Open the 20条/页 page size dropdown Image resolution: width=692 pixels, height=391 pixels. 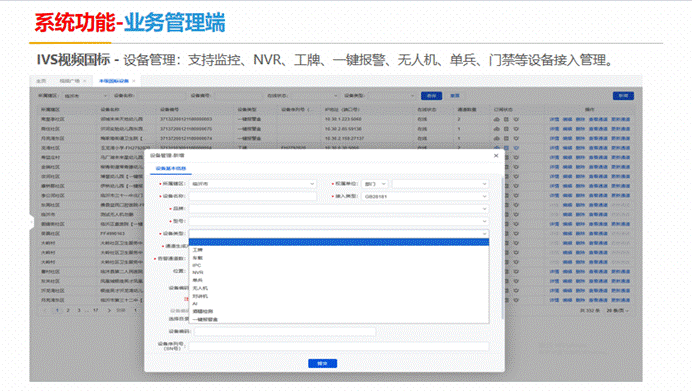(617, 311)
